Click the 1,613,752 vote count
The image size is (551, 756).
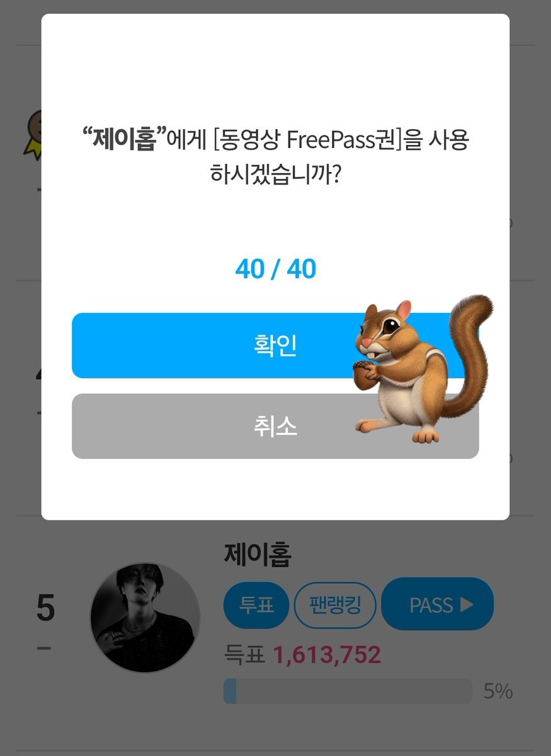tap(327, 656)
